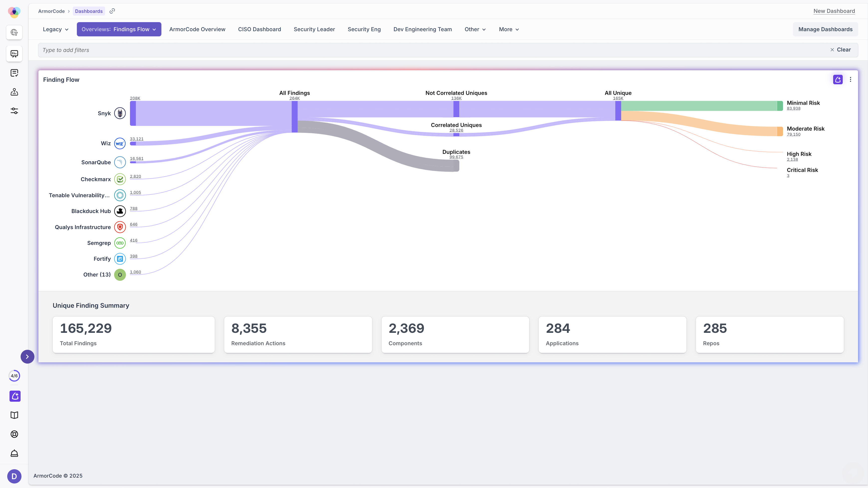The height and width of the screenshot is (488, 868).
Task: Click the High Risk label
Action: click(799, 154)
